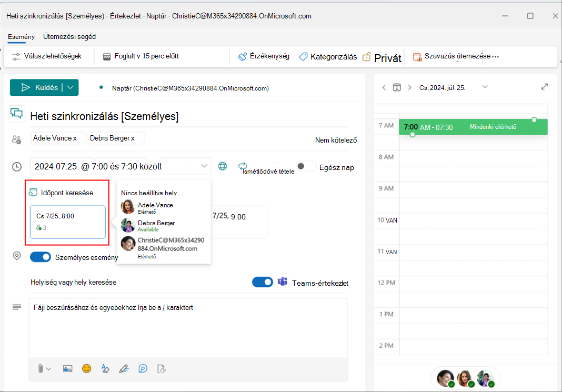
Task: Toggle the Privát lock icon
Action: [366, 57]
